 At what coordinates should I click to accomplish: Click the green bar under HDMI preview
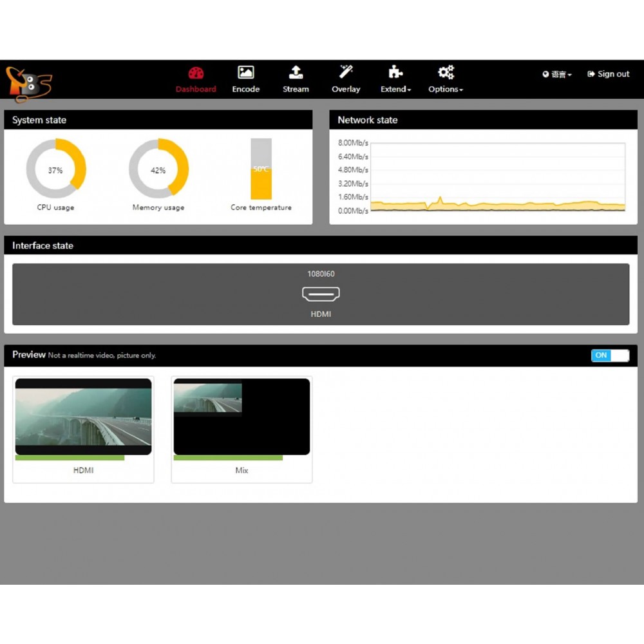(70, 458)
